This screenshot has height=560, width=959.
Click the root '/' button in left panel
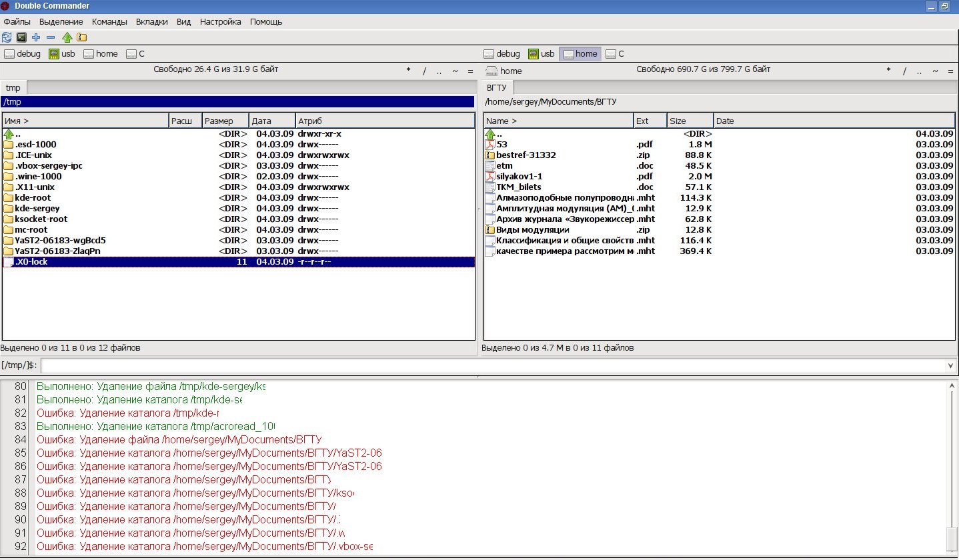424,71
